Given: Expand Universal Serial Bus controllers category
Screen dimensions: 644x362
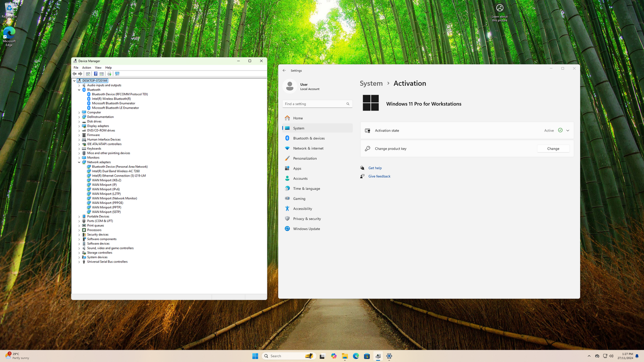Looking at the screenshot, I should click(79, 262).
